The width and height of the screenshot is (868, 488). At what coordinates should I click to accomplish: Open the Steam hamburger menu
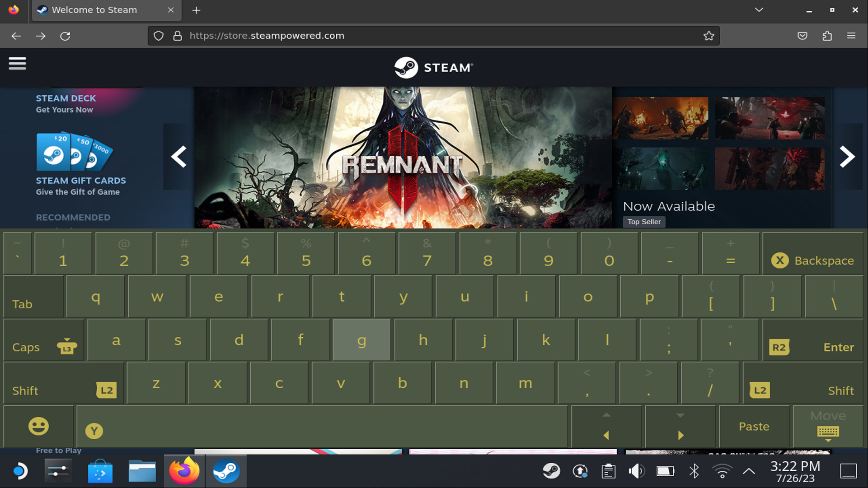(x=17, y=64)
